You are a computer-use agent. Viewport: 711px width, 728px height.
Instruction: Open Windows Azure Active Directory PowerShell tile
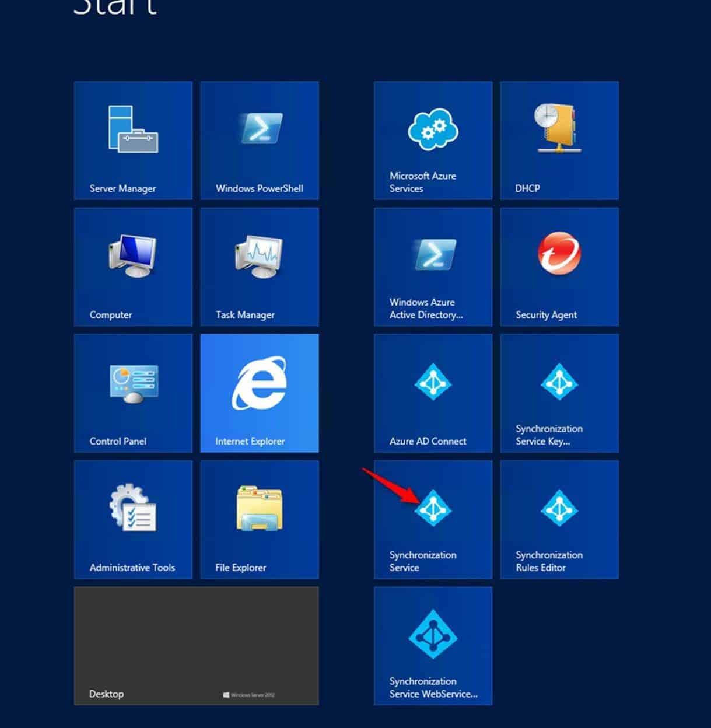click(x=433, y=267)
